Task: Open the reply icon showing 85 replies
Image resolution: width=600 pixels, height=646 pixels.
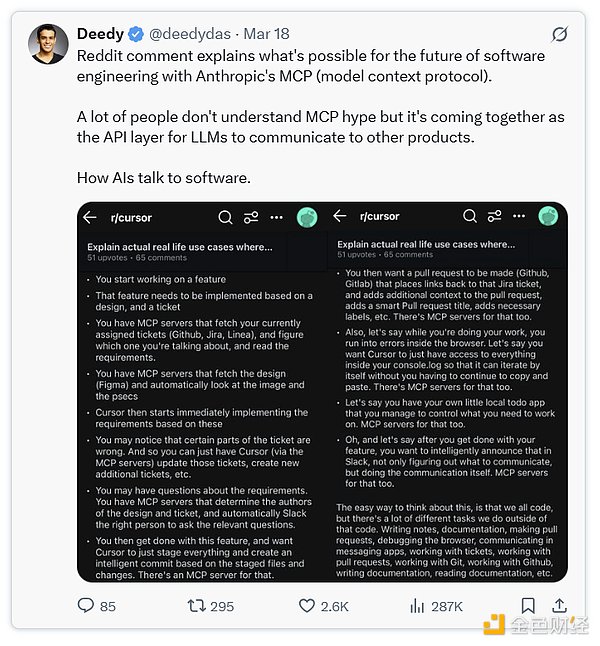Action: pyautogui.click(x=86, y=606)
